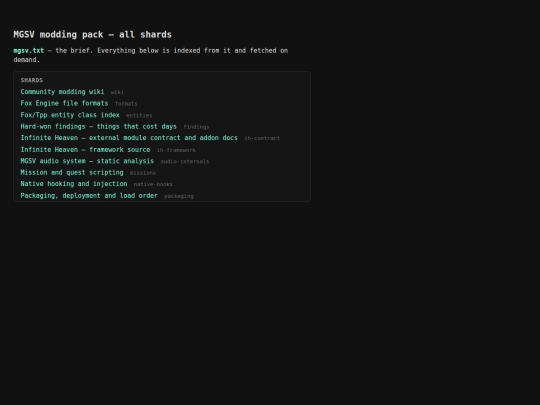Click the SHARDS section heading
This screenshot has height=405, width=540.
point(32,80)
